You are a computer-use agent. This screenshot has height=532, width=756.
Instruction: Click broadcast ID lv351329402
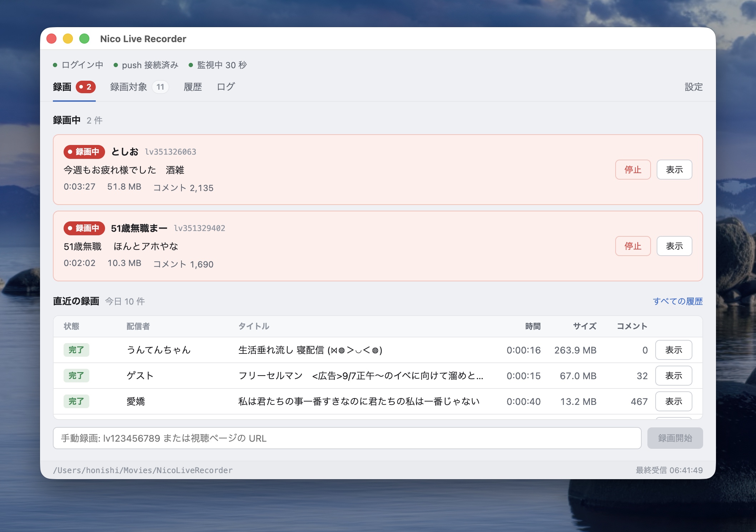tap(199, 228)
